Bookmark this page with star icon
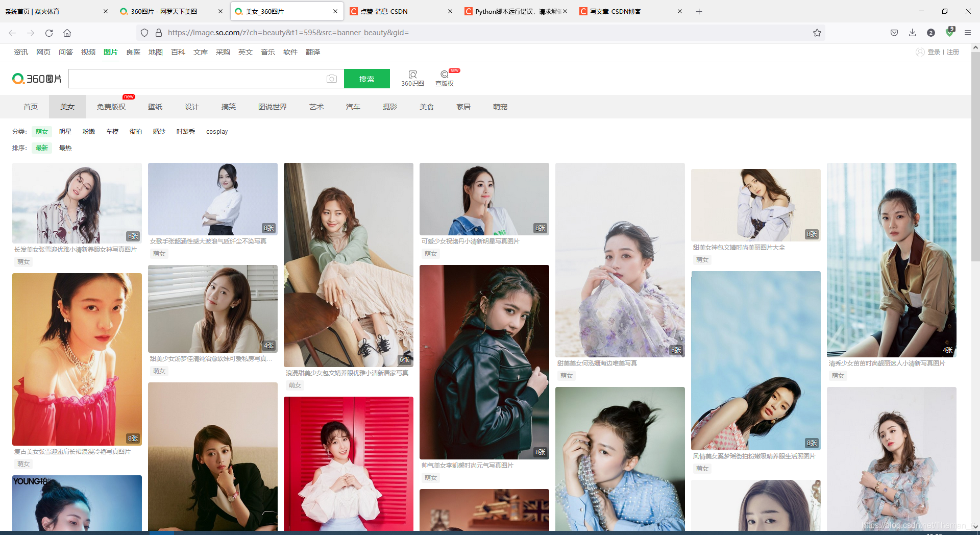Screen dimensions: 980x535 pos(817,33)
